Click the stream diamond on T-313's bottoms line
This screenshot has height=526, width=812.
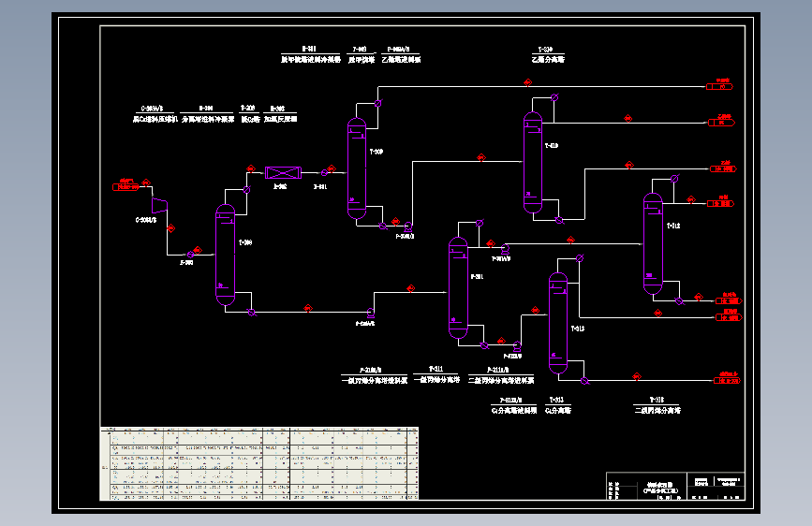click(637, 377)
